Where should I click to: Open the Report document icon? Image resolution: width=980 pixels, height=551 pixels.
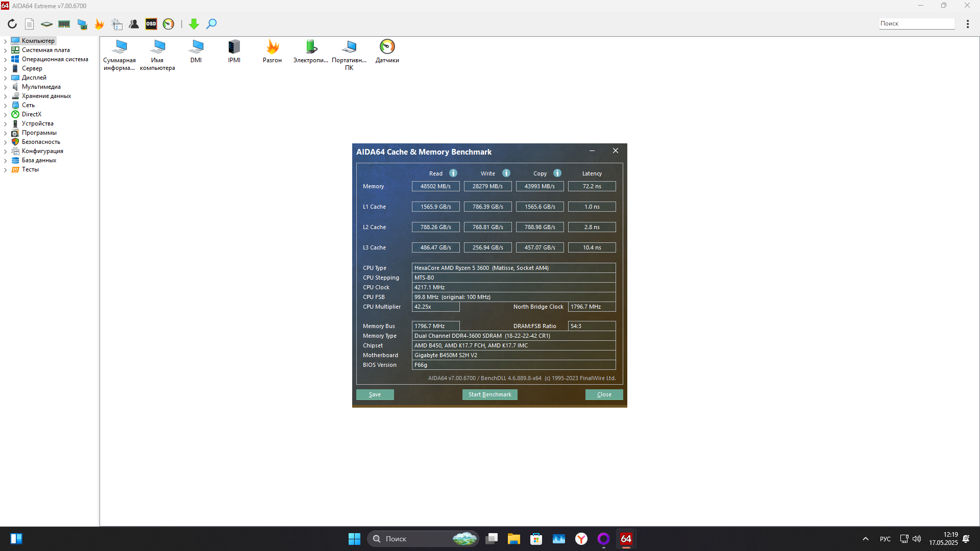pyautogui.click(x=30, y=24)
